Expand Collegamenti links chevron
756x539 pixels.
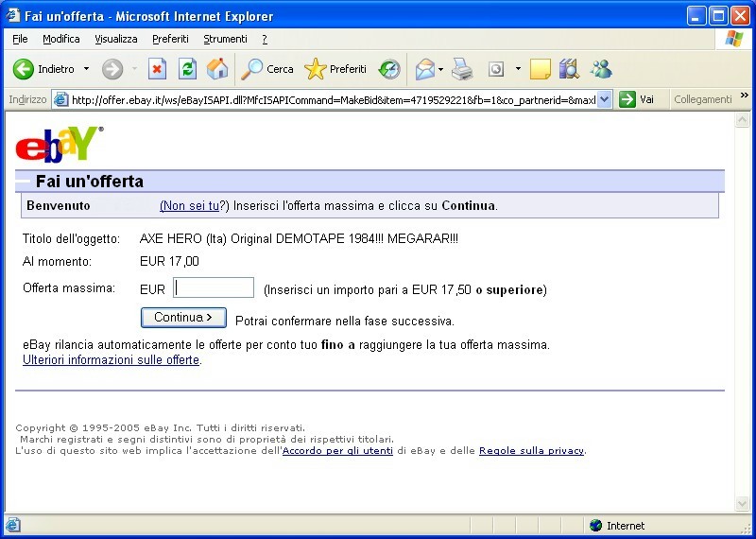(745, 96)
